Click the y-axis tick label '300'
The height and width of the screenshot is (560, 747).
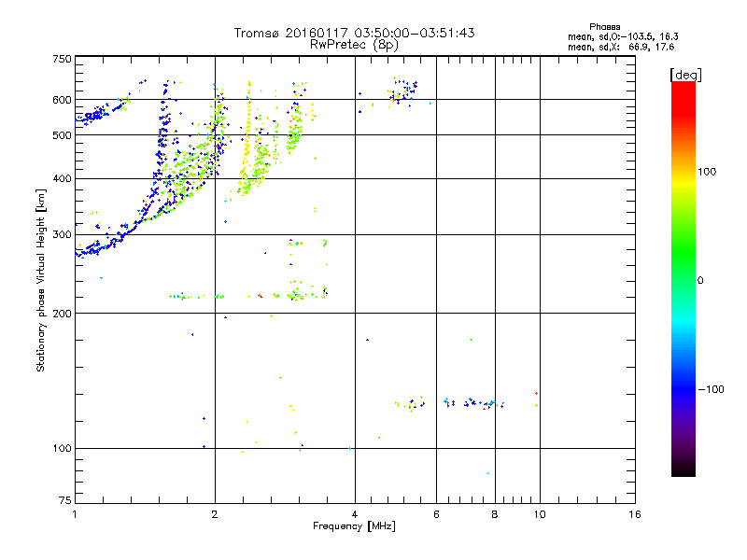pos(62,235)
